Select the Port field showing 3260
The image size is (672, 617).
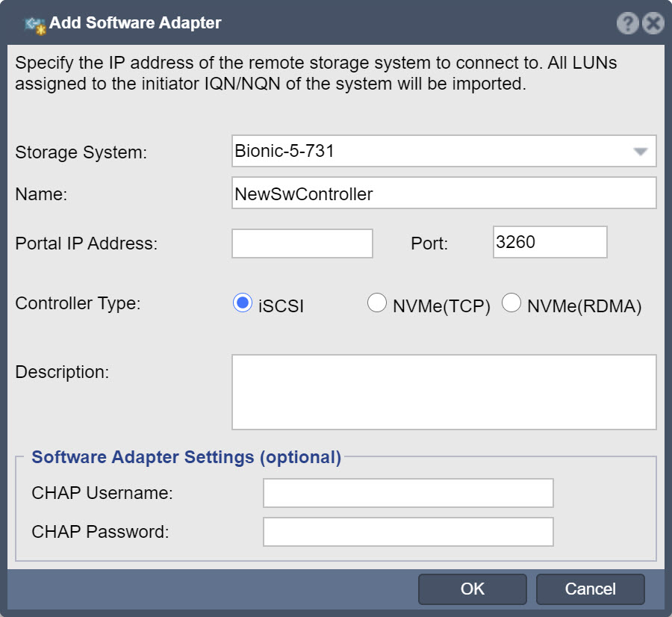550,242
